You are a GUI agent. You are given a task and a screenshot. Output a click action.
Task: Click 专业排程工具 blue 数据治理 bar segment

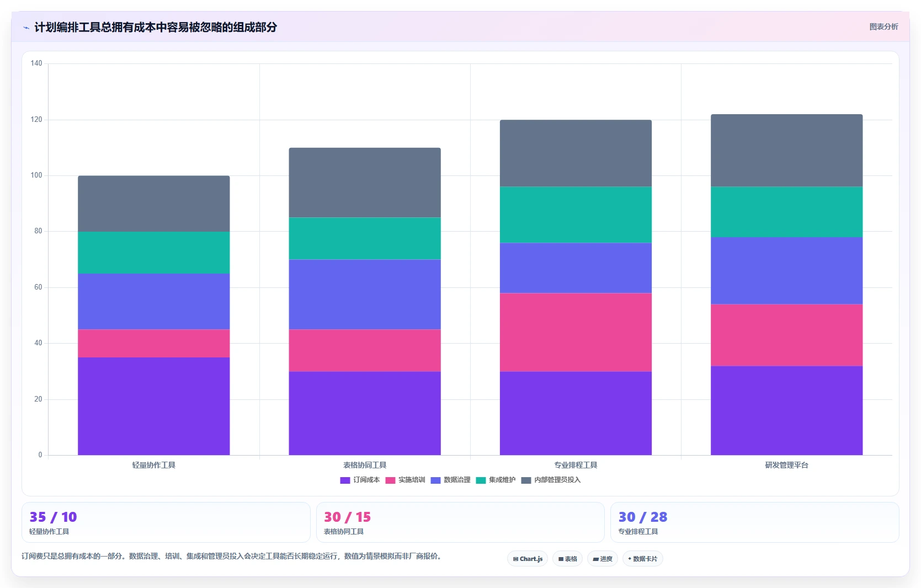pyautogui.click(x=576, y=268)
